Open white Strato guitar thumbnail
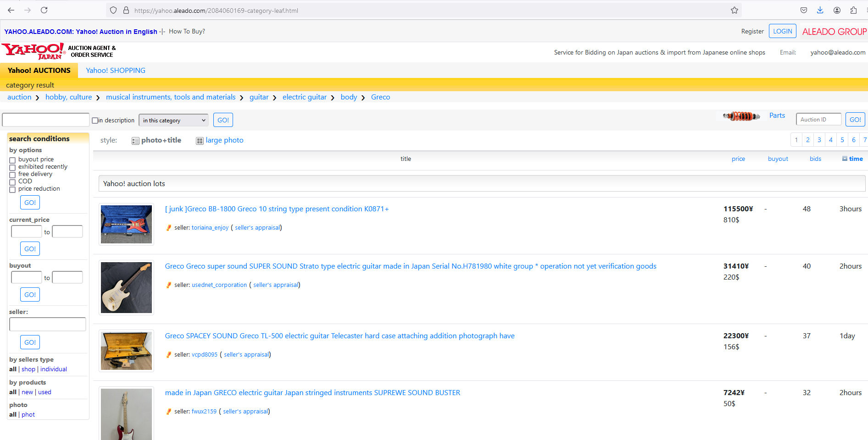 pos(126,288)
